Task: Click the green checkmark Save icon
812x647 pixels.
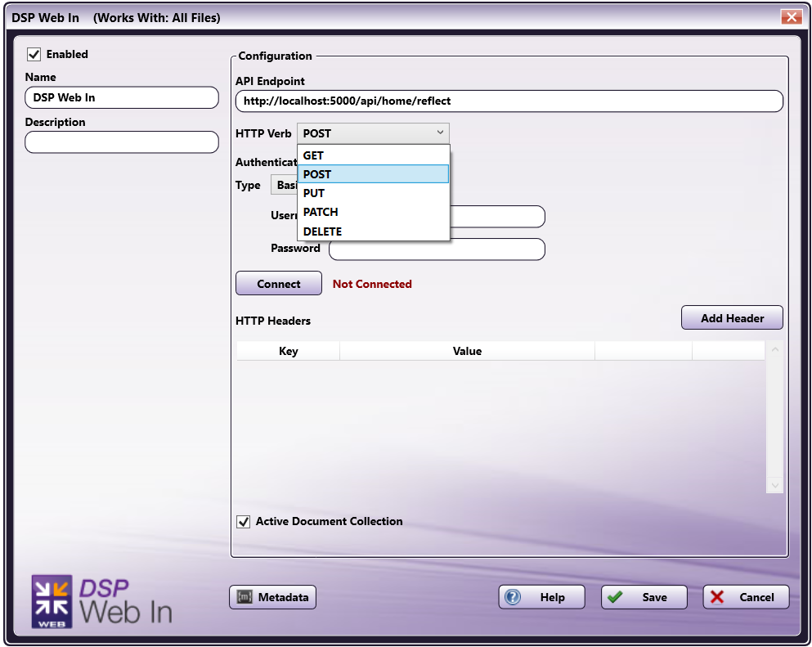Action: pyautogui.click(x=615, y=597)
